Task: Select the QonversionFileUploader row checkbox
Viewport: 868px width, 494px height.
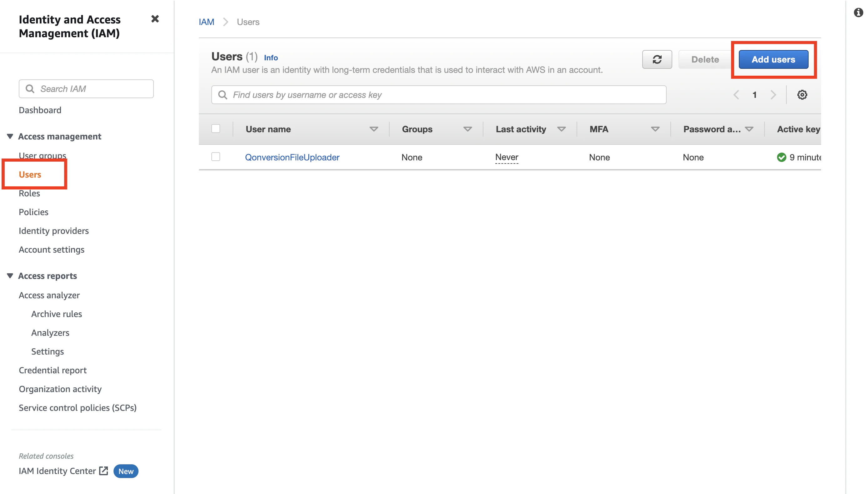Action: coord(216,157)
